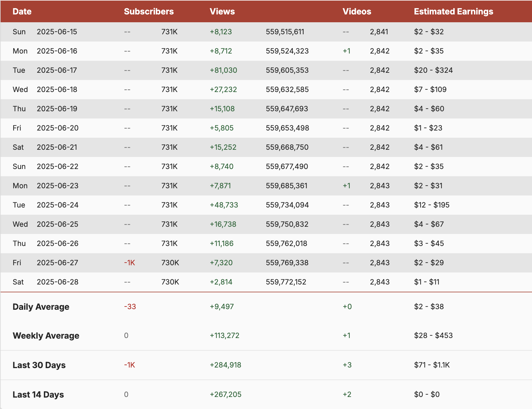Image resolution: width=532 pixels, height=409 pixels.
Task: Click the +113,272 weekly views average
Action: click(225, 336)
